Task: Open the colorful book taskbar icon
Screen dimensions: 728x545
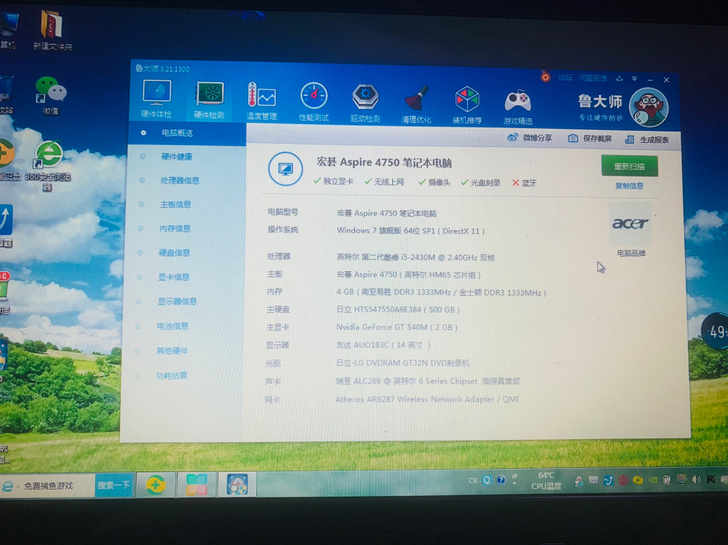Action: (x=196, y=484)
